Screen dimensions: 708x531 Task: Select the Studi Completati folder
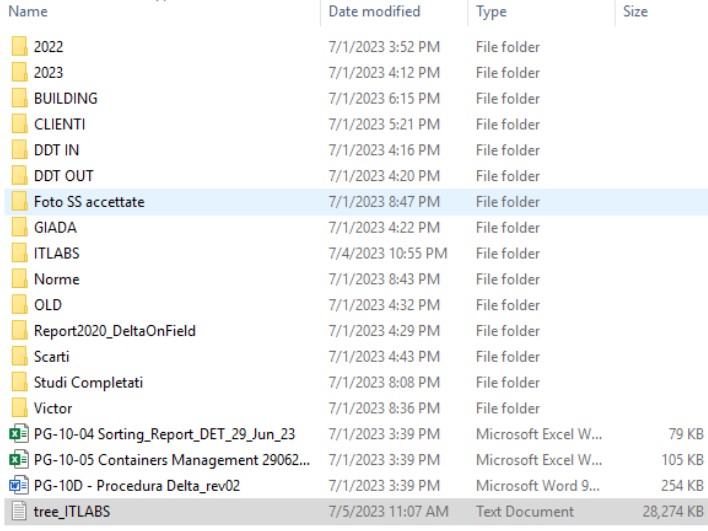[x=88, y=382]
